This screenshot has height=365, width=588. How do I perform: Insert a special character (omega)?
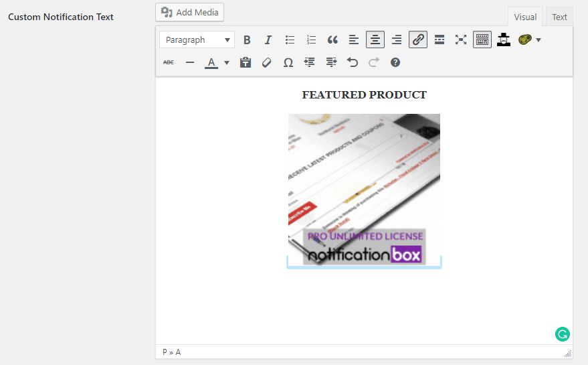coord(288,62)
